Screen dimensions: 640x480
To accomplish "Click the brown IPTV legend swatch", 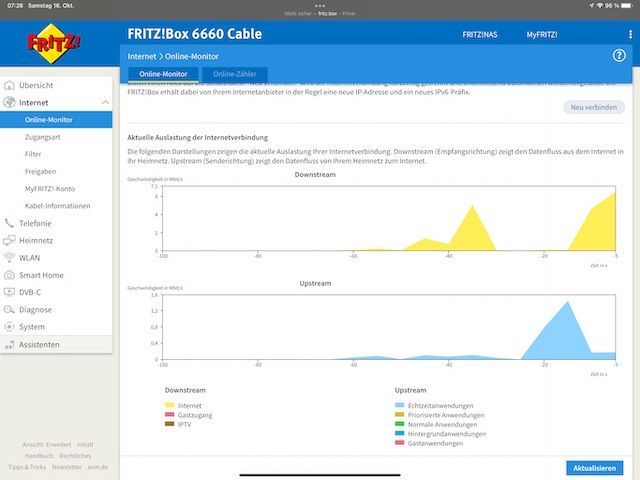I will point(169,424).
